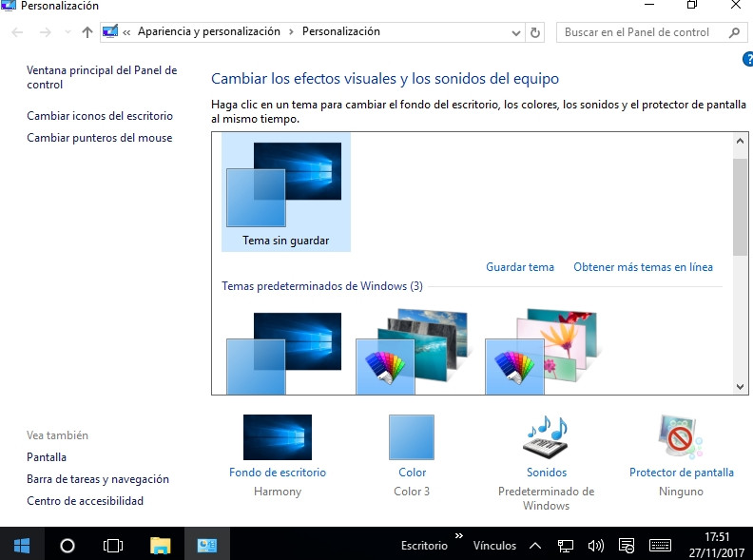Click Obtener más temas en línea link

coord(643,267)
